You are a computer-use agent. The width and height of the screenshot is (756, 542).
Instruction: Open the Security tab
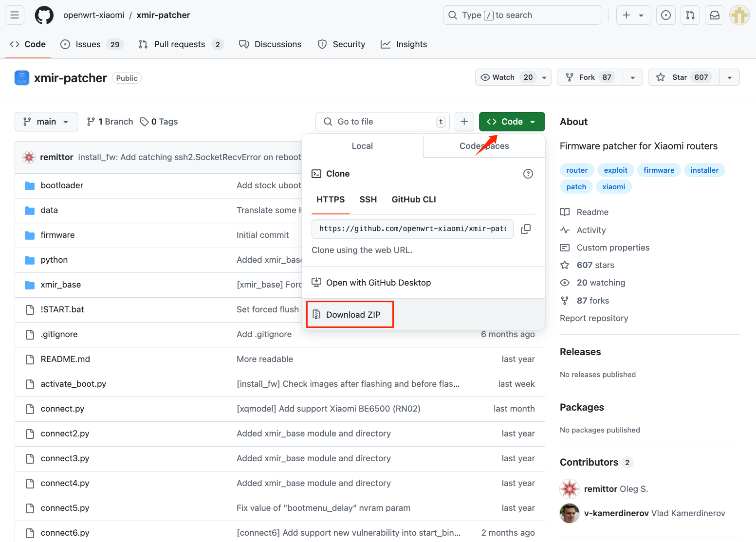coord(341,44)
